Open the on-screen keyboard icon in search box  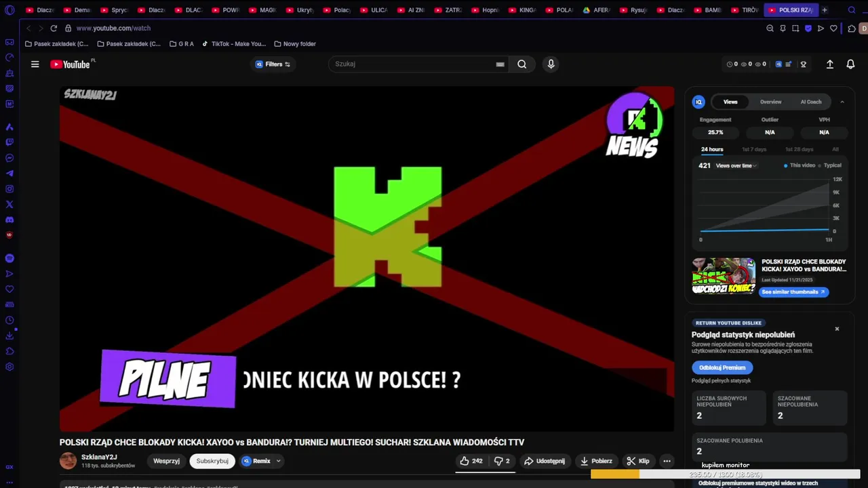[500, 64]
